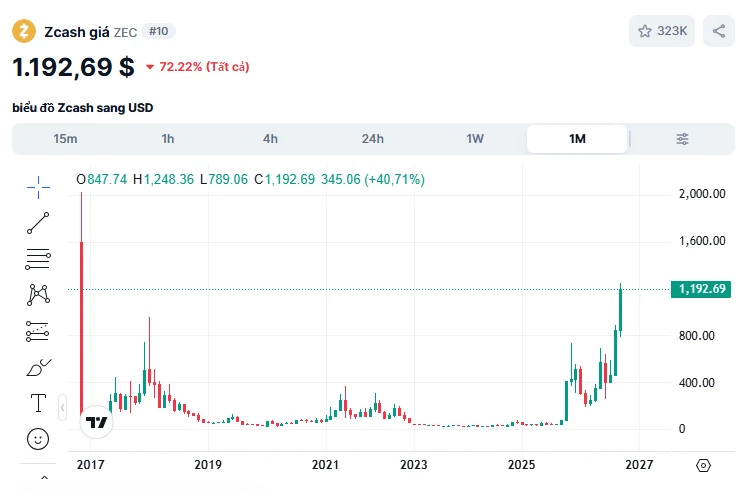Expand the toolbar bottom chevron
The width and height of the screenshot is (743, 490).
(x=45, y=478)
